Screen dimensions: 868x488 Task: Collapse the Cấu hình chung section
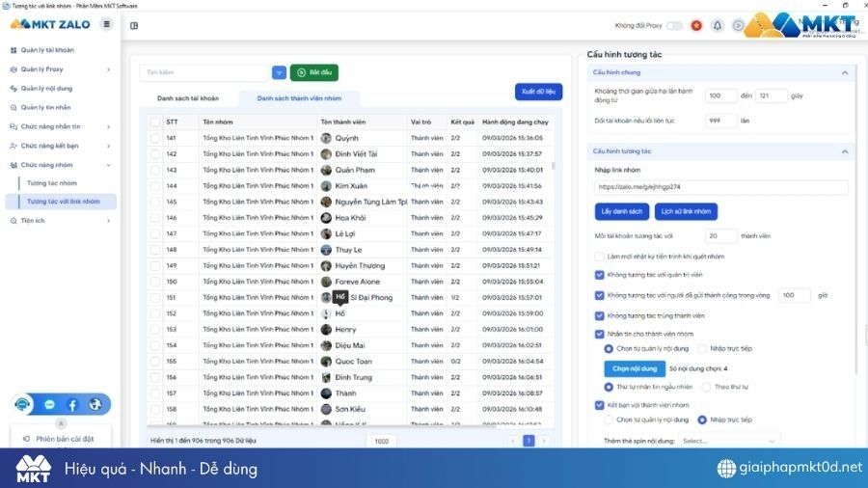coord(845,72)
